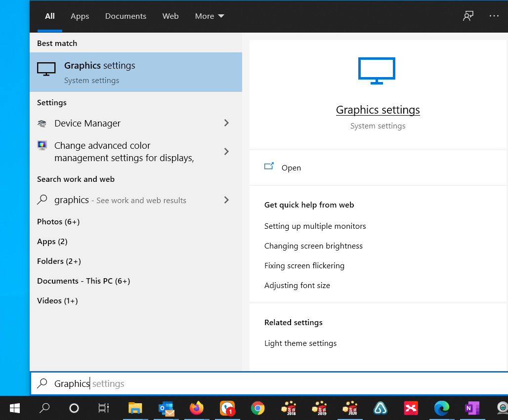
Task: Launch XMind from the taskbar
Action: click(411, 409)
